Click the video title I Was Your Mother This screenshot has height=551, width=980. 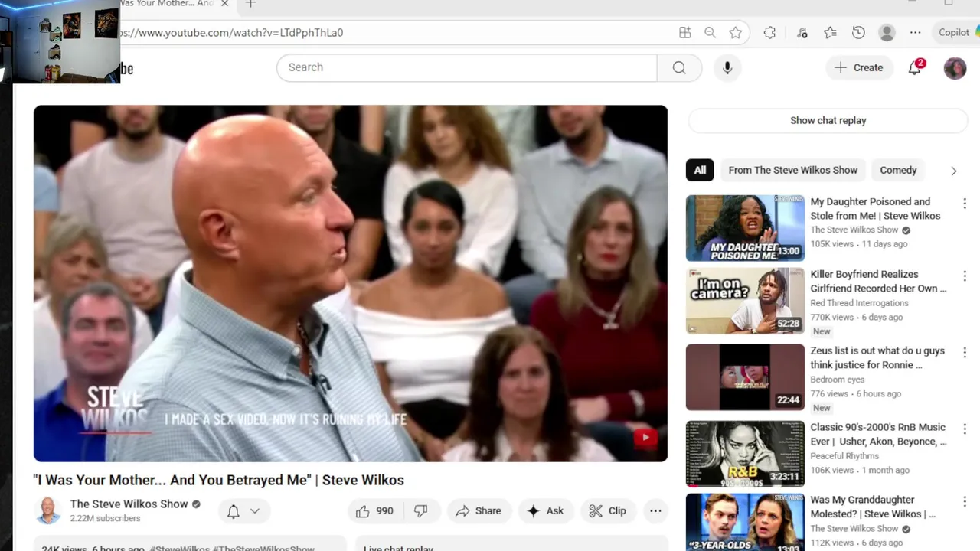(218, 480)
